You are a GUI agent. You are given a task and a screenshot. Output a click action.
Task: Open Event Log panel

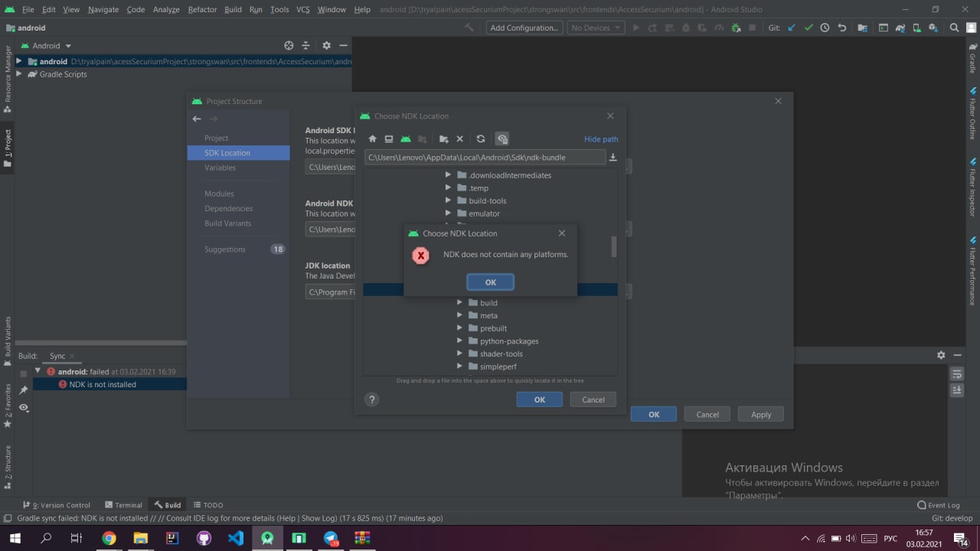coord(939,505)
